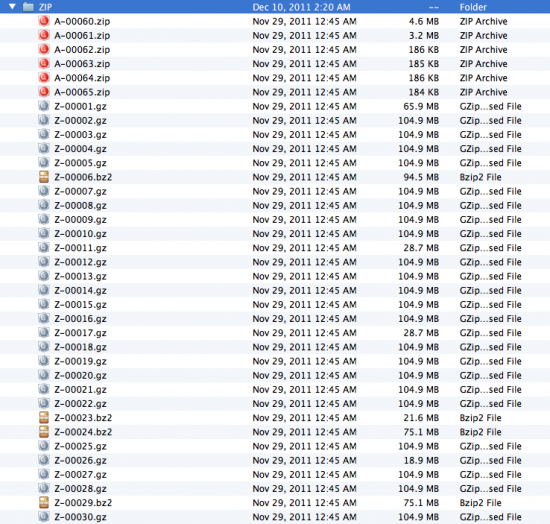
Task: Select the Z-00005.gz gzip icon
Action: 44,163
